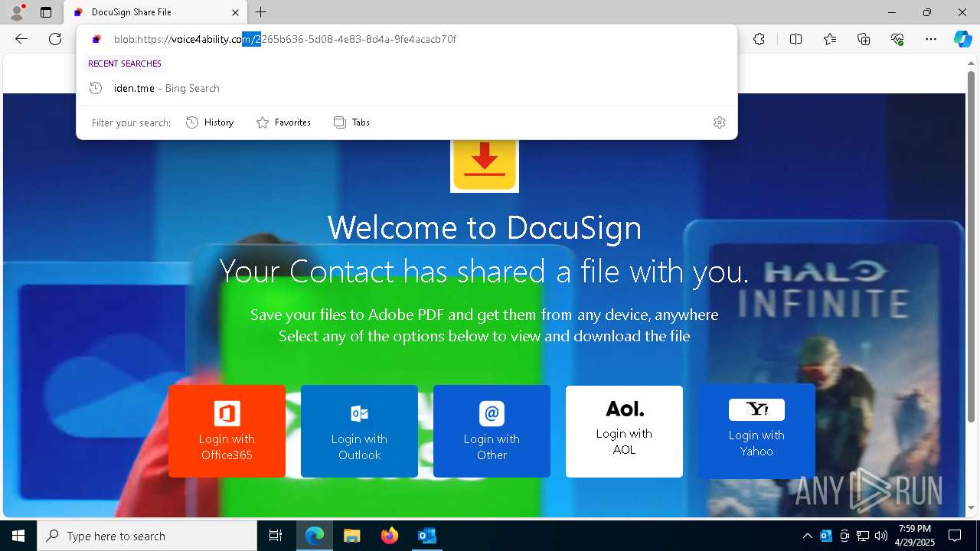Toggle Split screen view
This screenshot has width=980, height=551.
[x=795, y=39]
